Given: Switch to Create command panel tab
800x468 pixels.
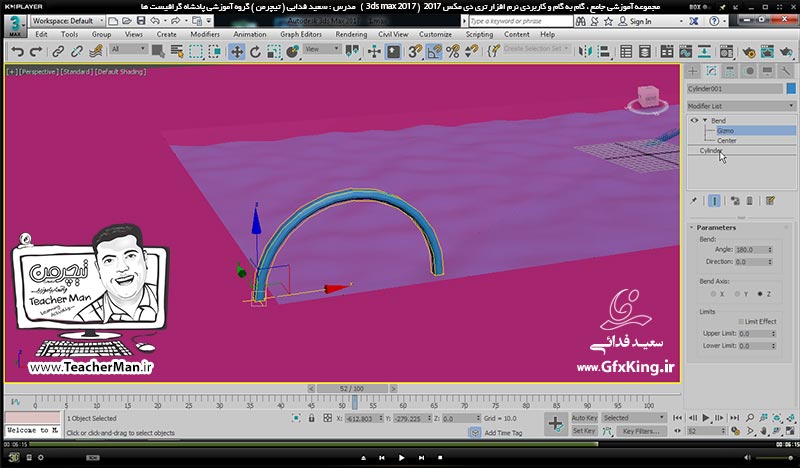Looking at the screenshot, I should click(692, 71).
